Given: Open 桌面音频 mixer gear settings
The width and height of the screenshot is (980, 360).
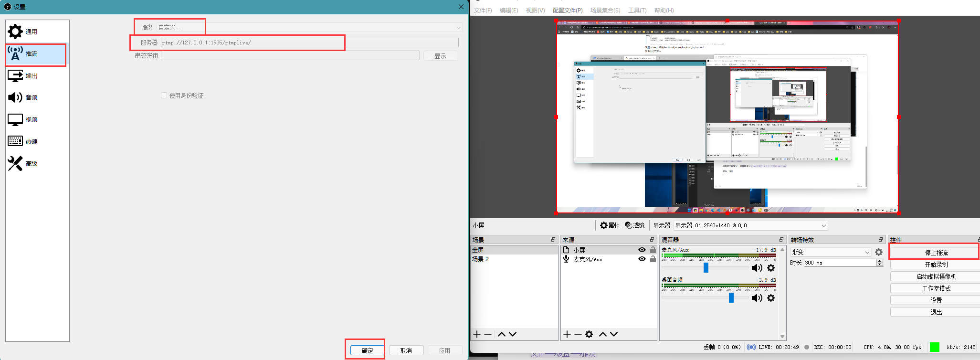Looking at the screenshot, I should [771, 298].
